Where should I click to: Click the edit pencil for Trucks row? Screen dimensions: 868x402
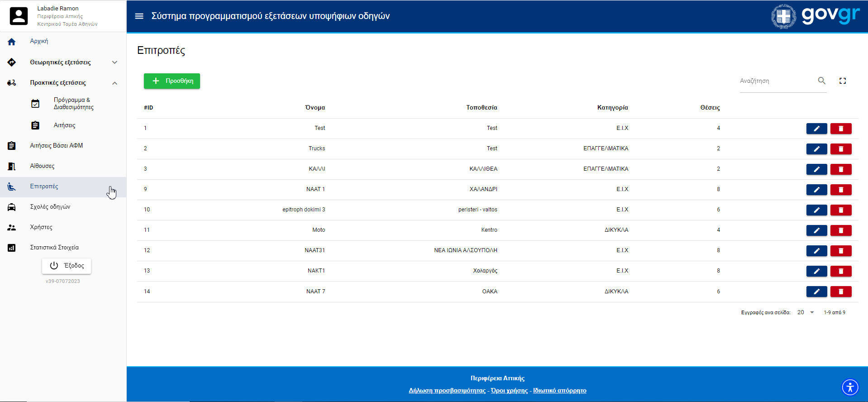point(816,149)
